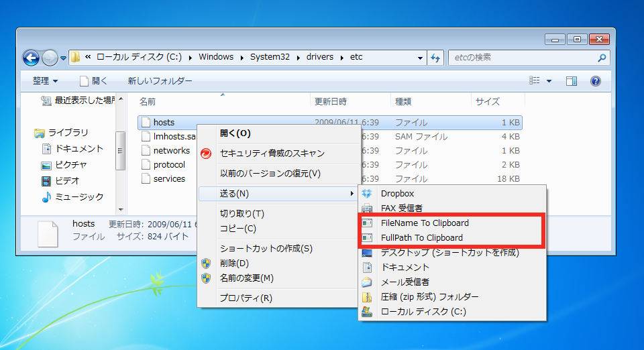Sort by 名前 column header
This screenshot has height=350, width=644.
click(x=148, y=101)
